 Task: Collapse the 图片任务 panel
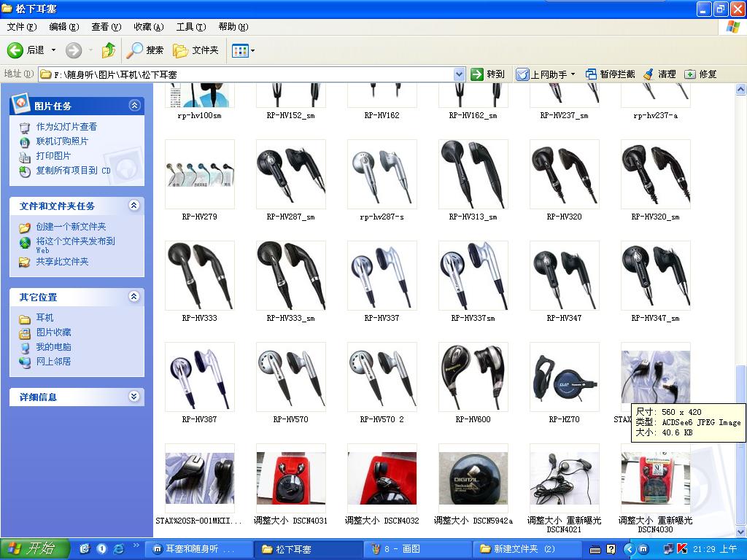[134, 105]
